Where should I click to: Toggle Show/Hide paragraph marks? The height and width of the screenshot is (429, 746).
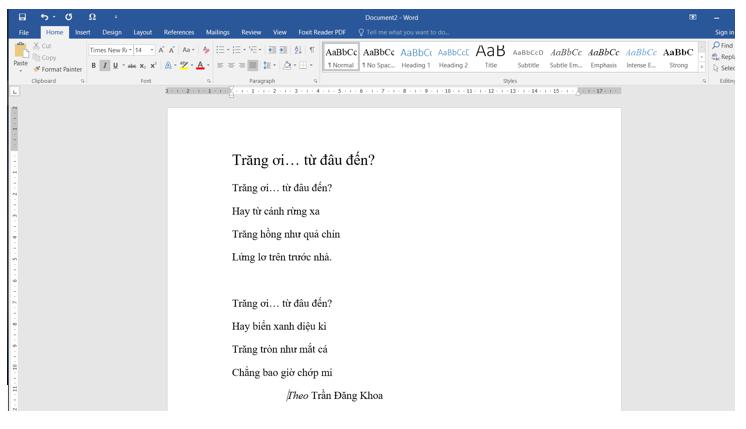point(312,50)
